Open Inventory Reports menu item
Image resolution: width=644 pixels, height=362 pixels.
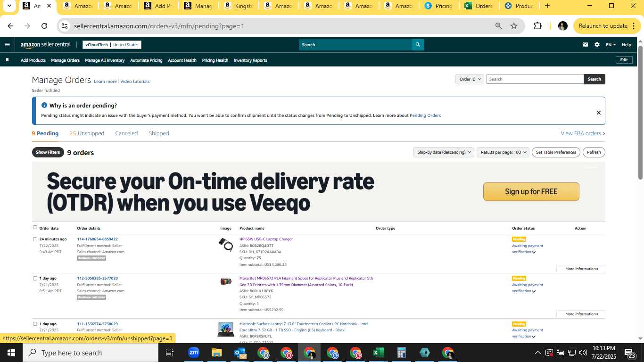point(250,60)
